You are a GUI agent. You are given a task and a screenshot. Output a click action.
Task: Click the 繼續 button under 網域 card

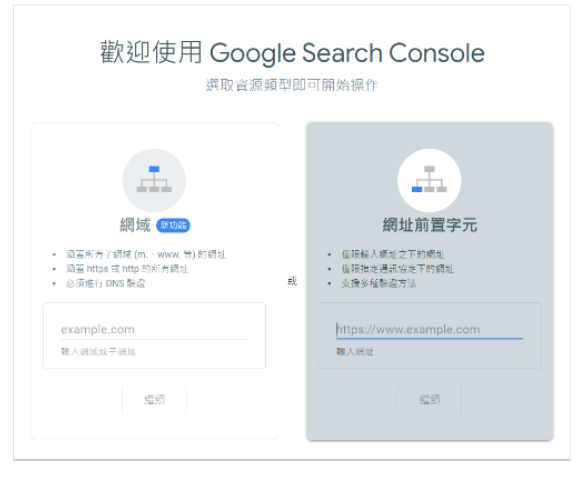(x=154, y=400)
